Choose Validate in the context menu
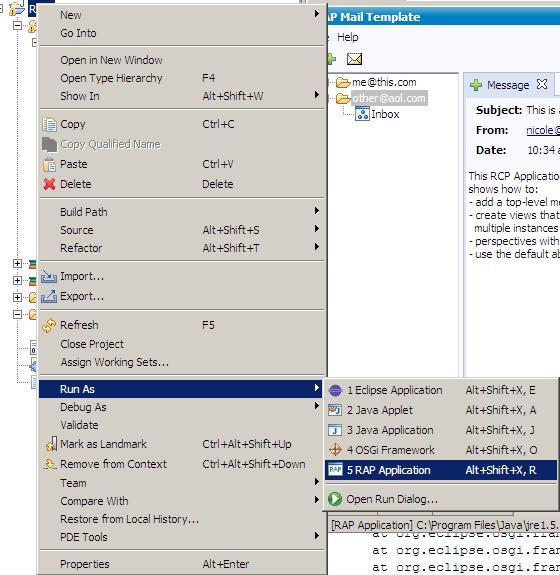 point(182,425)
